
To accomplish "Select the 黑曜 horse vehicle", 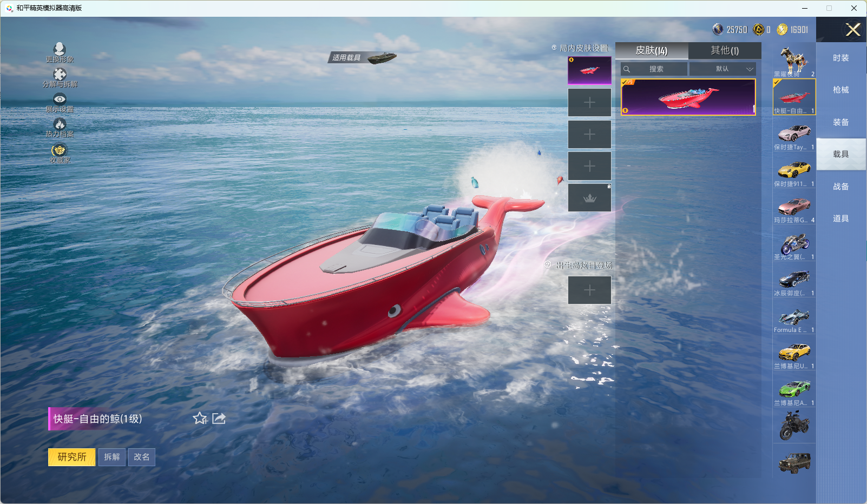I will click(794, 61).
